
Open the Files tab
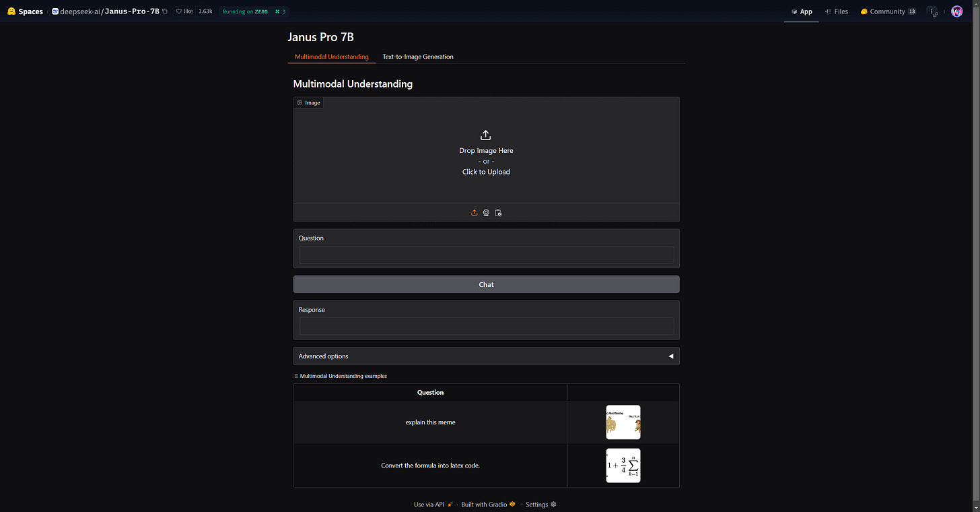tap(837, 11)
